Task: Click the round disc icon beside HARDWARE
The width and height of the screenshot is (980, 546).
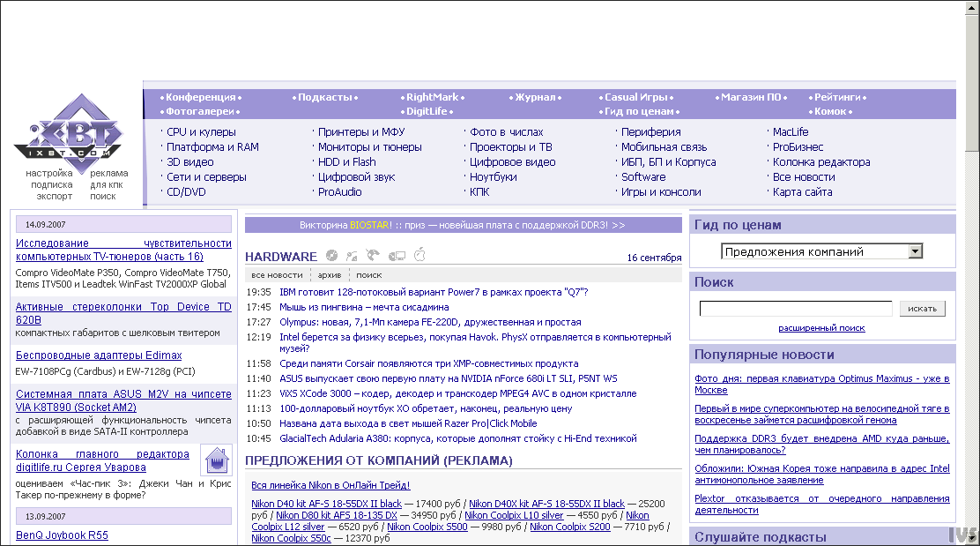Action: pos(331,257)
